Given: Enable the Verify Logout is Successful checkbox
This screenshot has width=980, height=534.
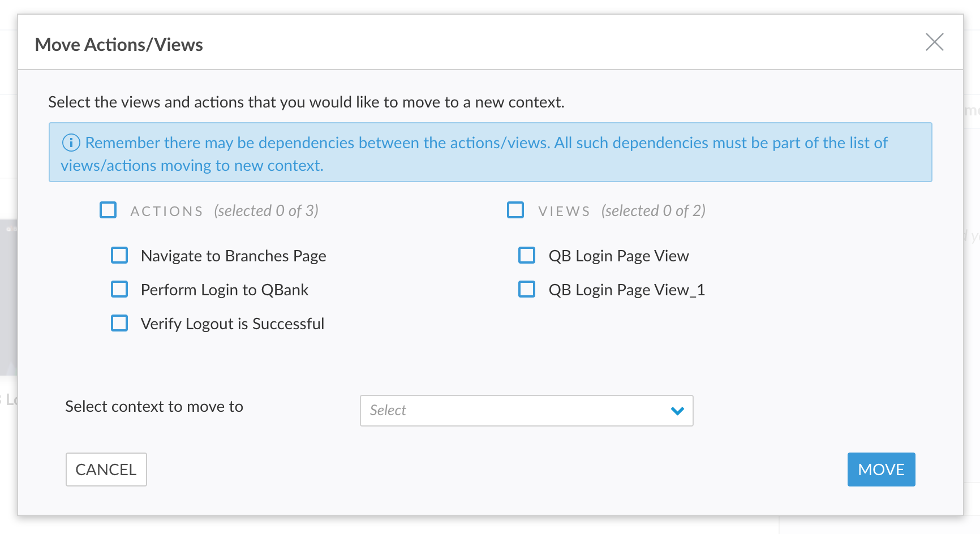Looking at the screenshot, I should coord(119,324).
